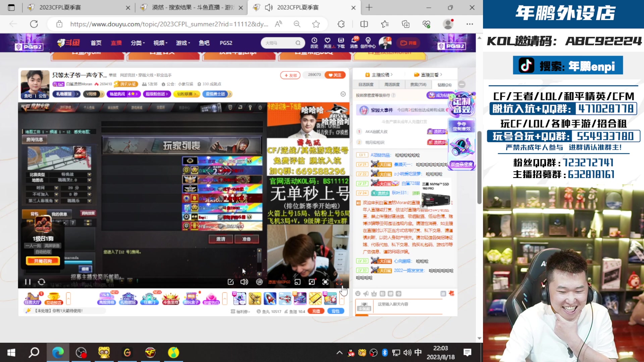This screenshot has height=362, width=644.
Task: Open 高能弹幕 feature icon
Action: (107, 298)
